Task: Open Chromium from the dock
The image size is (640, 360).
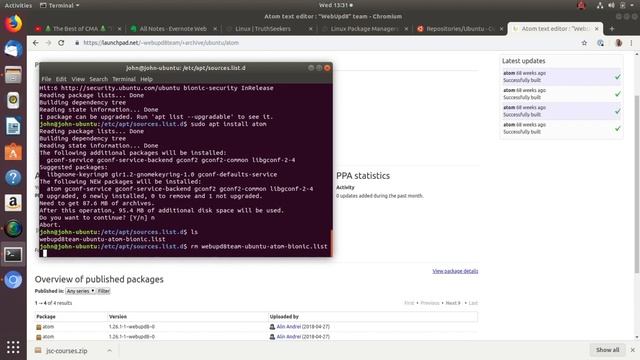Action: [13, 280]
